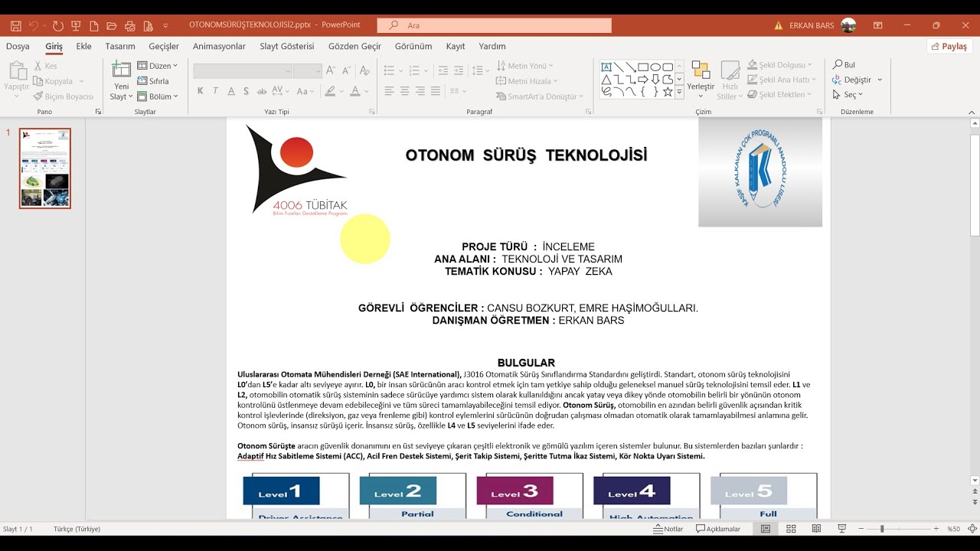
Task: Start slide show from status bar icon
Action: pyautogui.click(x=842, y=529)
